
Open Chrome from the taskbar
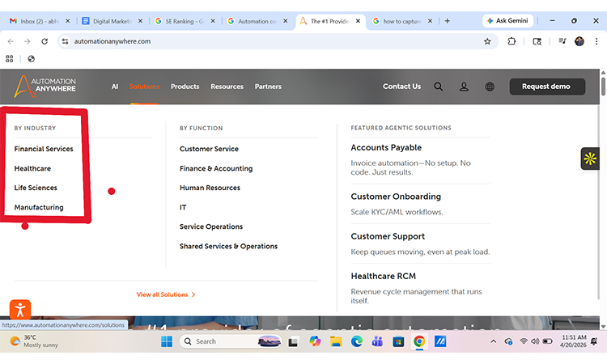(x=419, y=341)
